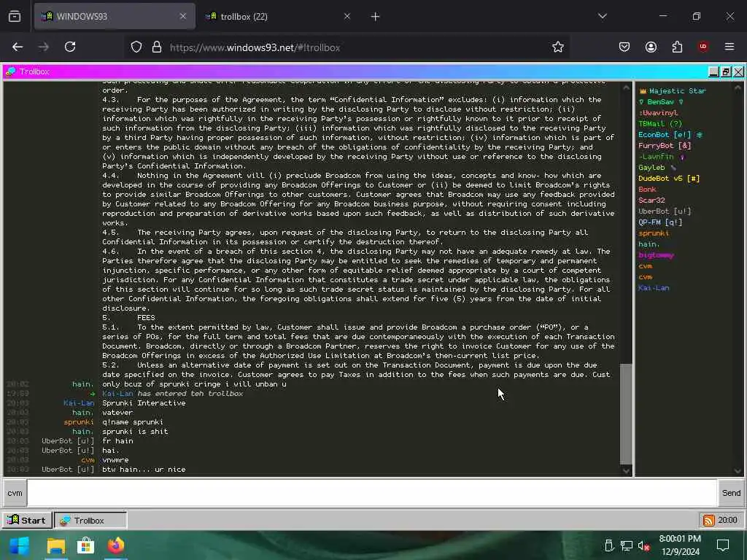The width and height of the screenshot is (747, 560).
Task: Click the network tray icon
Action: point(627,545)
